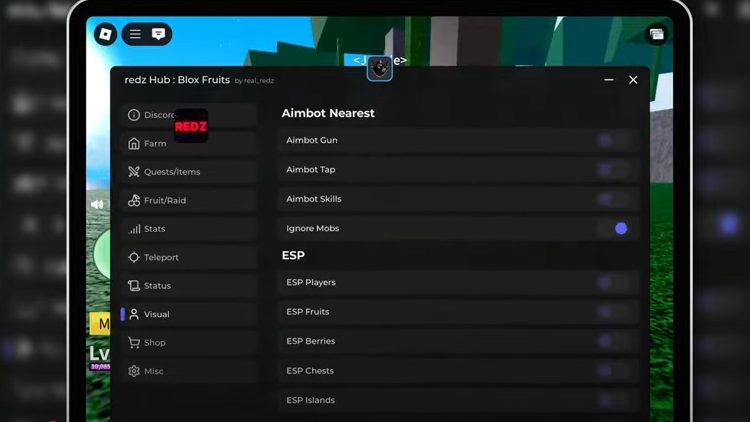Click the 'ESP' section heading
Image resolution: width=750 pixels, height=422 pixels.
coord(293,255)
